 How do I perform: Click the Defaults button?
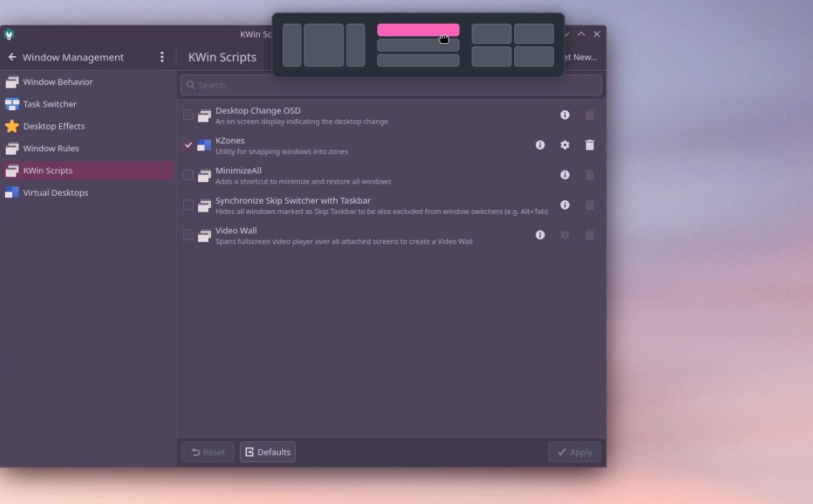268,452
